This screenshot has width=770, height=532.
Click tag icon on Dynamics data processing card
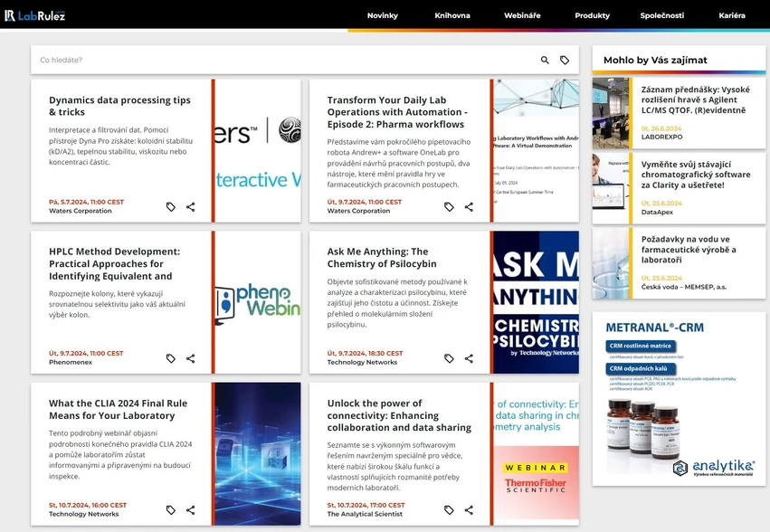(170, 207)
